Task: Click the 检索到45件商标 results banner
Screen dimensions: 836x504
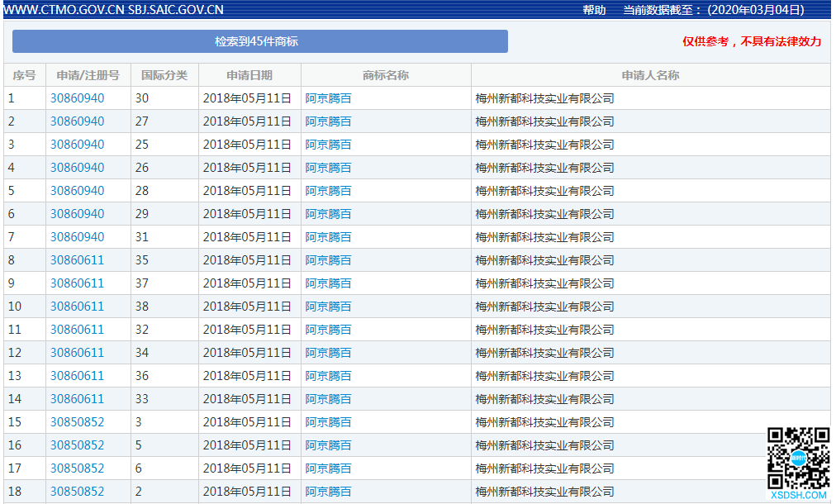Action: pyautogui.click(x=259, y=41)
